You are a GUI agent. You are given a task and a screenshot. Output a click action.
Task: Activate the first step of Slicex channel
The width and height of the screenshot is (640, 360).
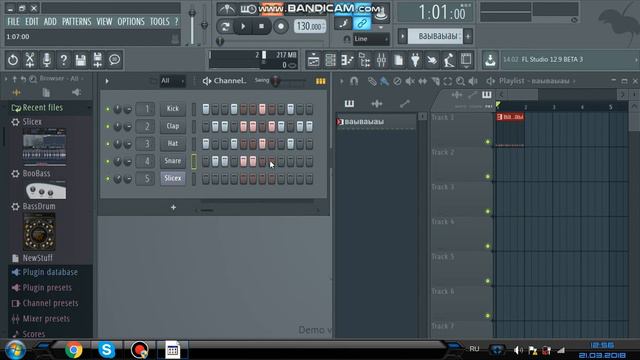coord(205,179)
